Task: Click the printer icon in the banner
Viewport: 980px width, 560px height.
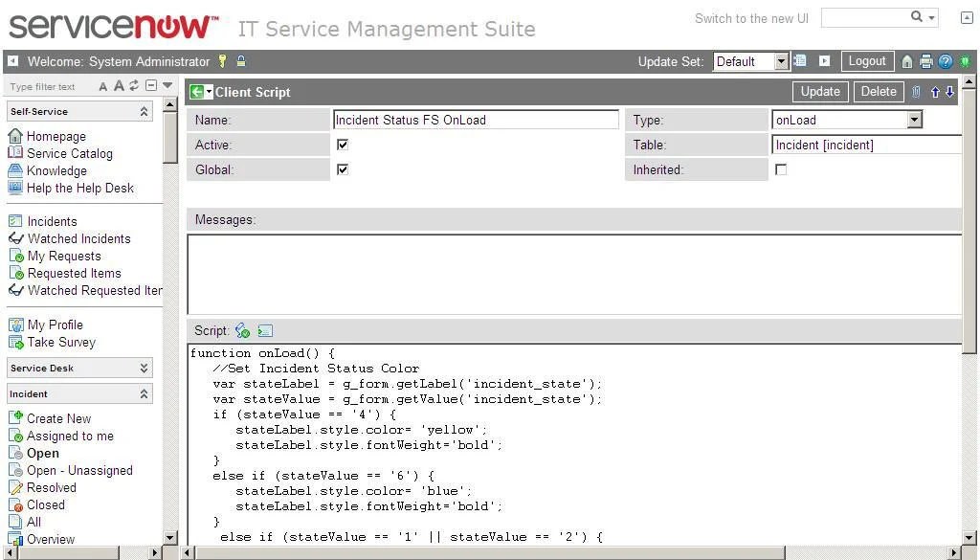Action: coord(926,61)
